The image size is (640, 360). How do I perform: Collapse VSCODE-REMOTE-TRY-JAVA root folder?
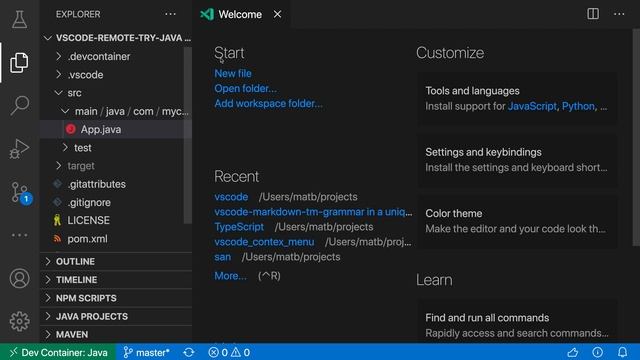[x=116, y=38]
